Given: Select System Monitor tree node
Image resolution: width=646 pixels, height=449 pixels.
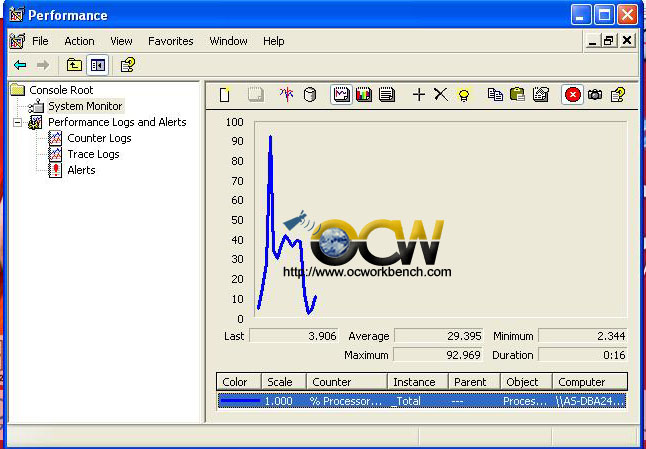Looking at the screenshot, I should 85,106.
